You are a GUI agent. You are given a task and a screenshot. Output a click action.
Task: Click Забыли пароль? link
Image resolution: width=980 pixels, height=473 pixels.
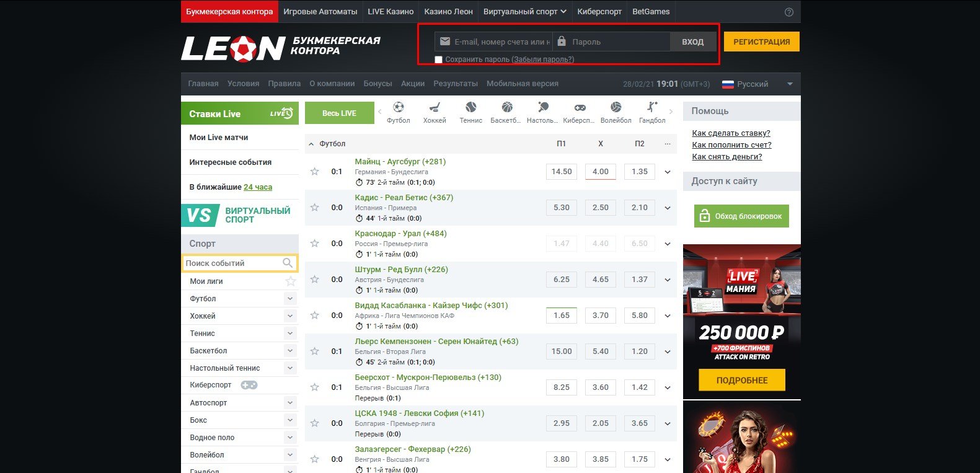(x=543, y=60)
